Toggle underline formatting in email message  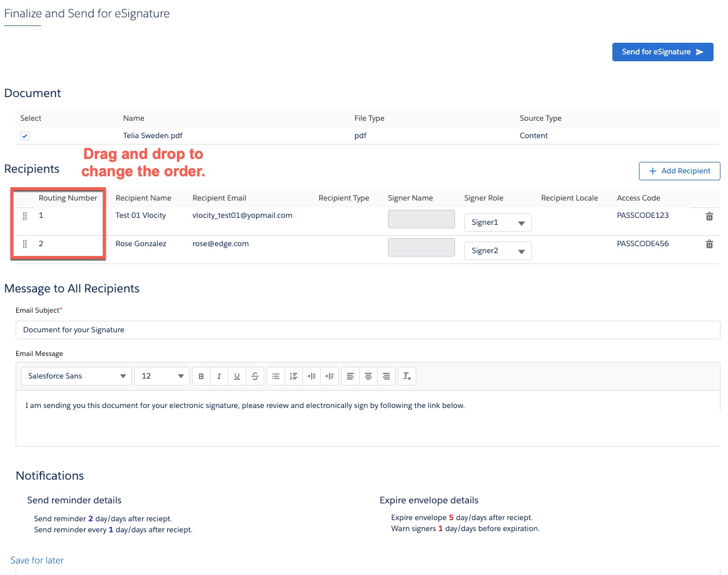pos(237,376)
